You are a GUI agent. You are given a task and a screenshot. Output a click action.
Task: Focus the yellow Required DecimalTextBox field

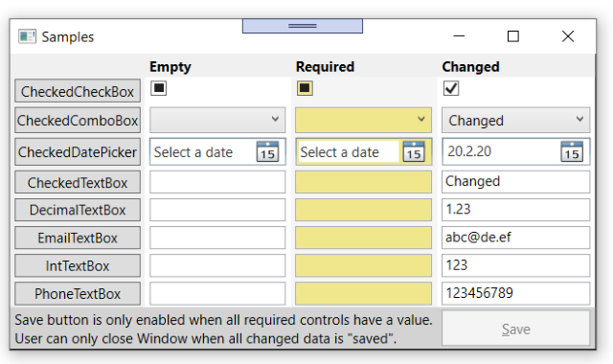point(364,210)
